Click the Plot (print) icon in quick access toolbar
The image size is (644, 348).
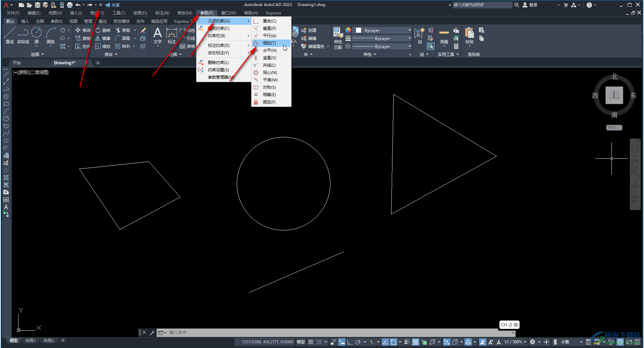click(x=69, y=5)
